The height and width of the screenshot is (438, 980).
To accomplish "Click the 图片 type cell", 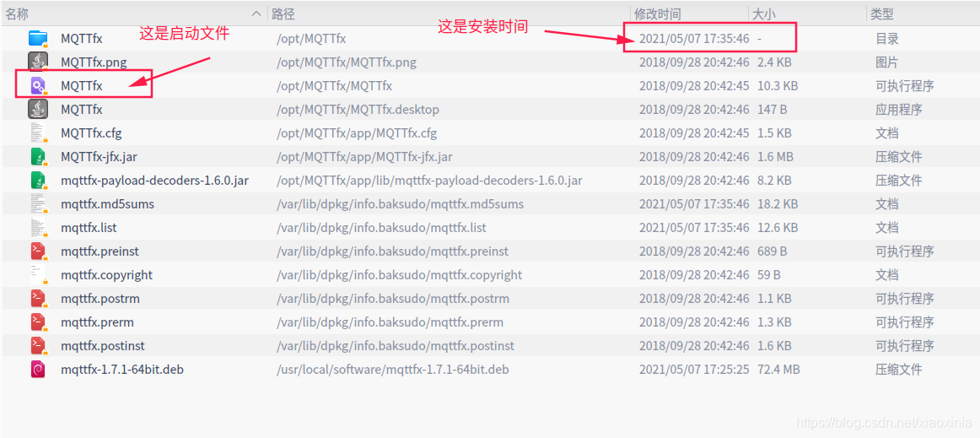I will (887, 62).
